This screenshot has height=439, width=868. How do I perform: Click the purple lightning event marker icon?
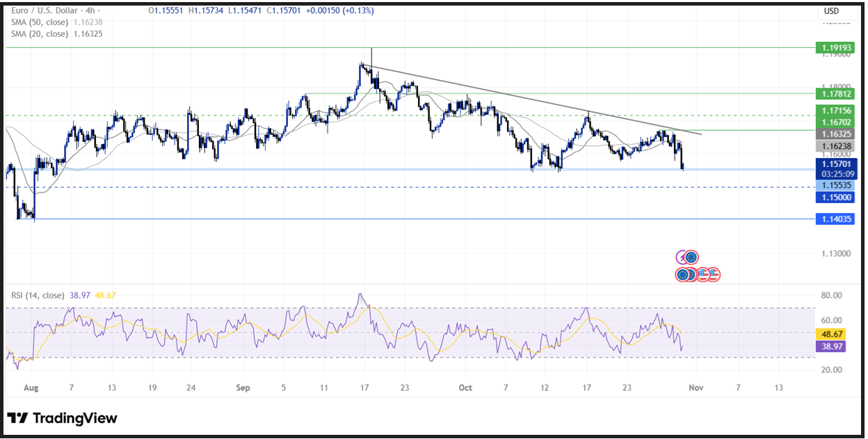(680, 257)
